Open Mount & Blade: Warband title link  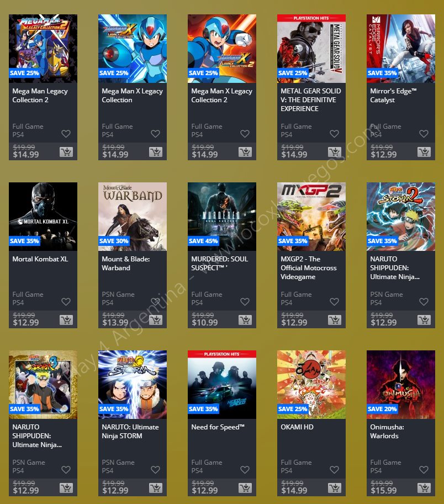(125, 263)
